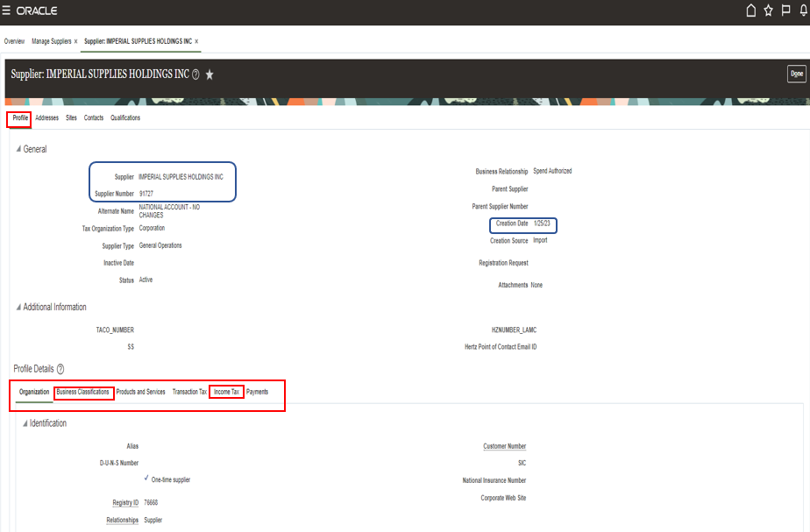Click help icon beside Profile Details
This screenshot has height=532, width=810.
coord(60,369)
